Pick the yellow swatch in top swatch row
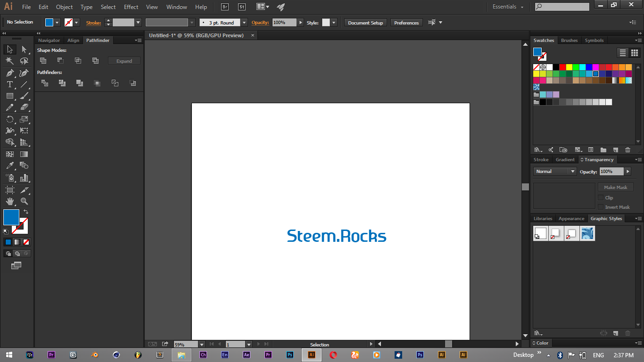This screenshot has width=644, height=362. tap(569, 67)
